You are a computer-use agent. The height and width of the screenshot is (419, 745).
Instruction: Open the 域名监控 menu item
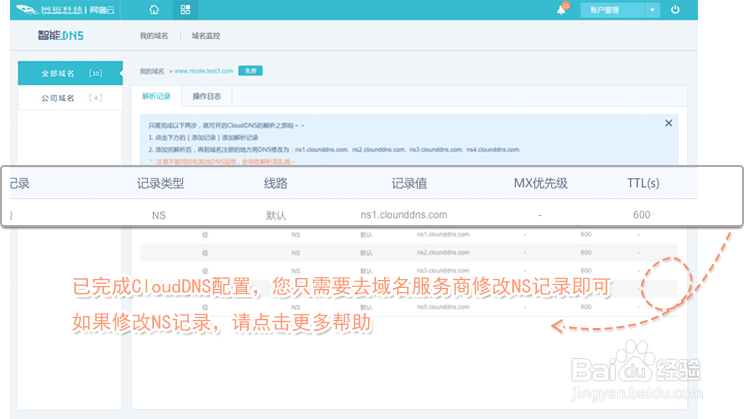(206, 36)
